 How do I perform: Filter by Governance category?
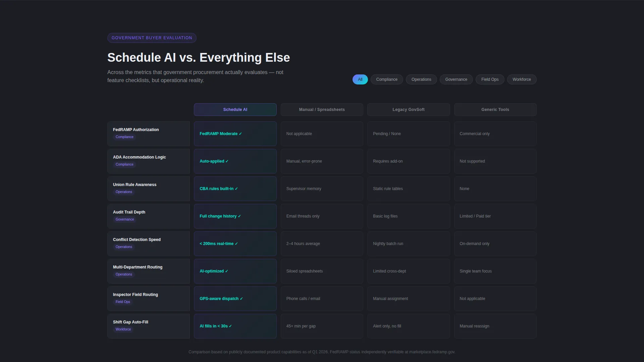pos(456,79)
